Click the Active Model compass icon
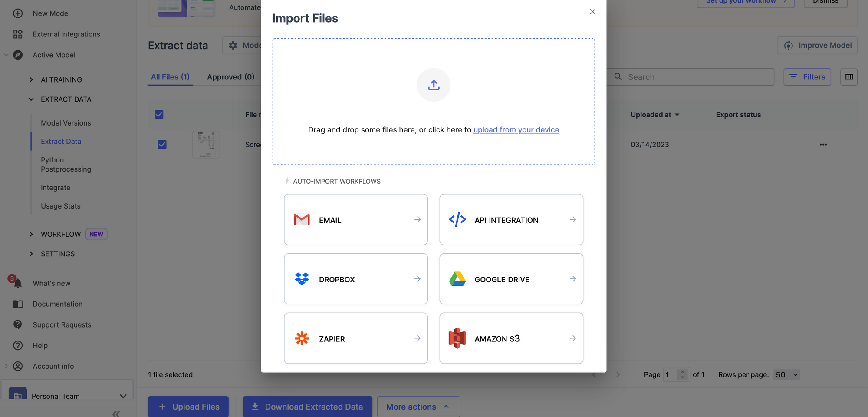The width and height of the screenshot is (868, 417). 18,55
